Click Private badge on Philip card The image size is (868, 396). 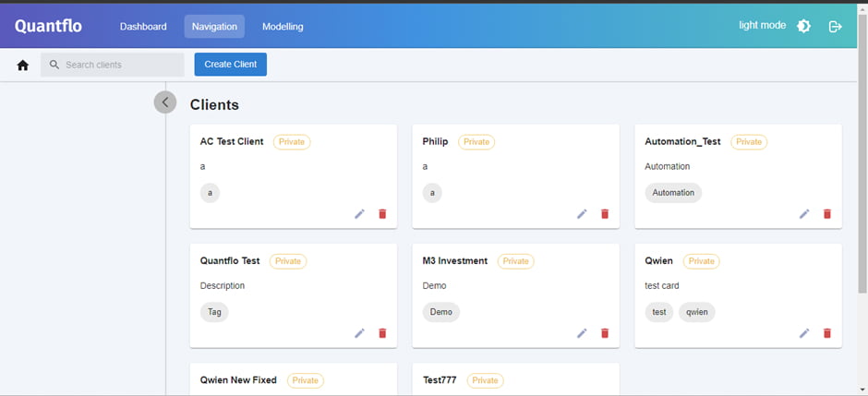pyautogui.click(x=476, y=141)
